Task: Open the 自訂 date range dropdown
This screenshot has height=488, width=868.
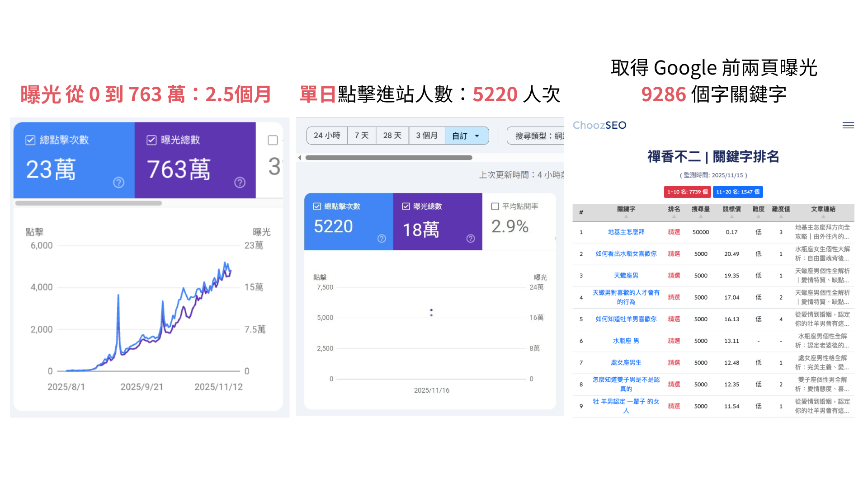Action: coord(467,136)
